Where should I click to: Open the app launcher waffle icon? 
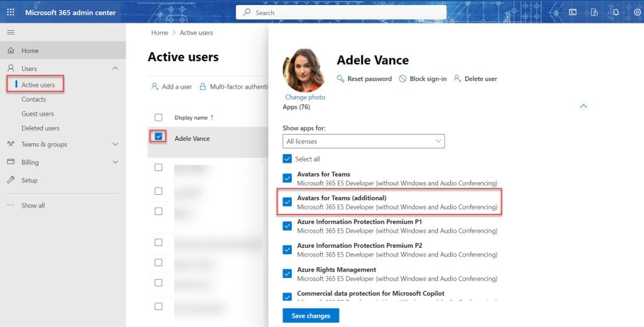11,13
